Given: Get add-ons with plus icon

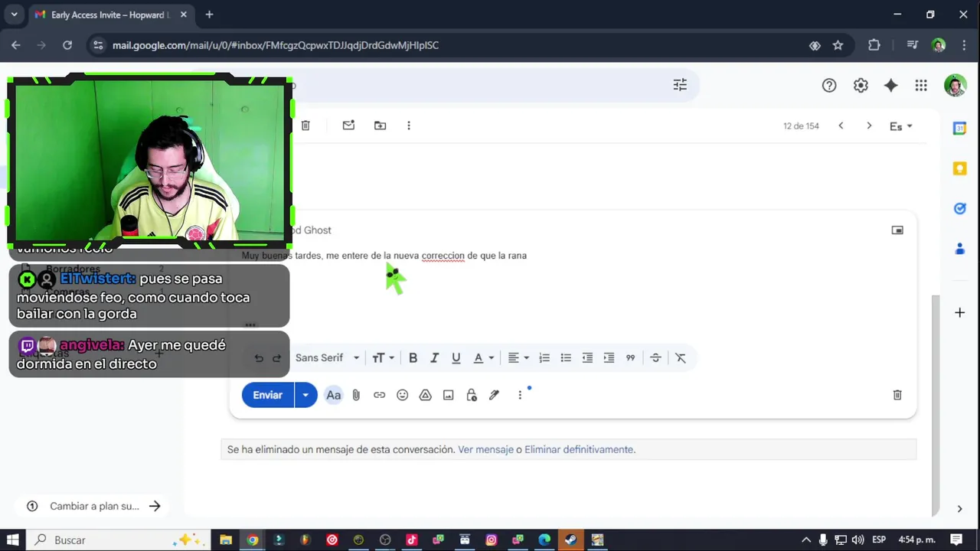Looking at the screenshot, I should click(x=959, y=312).
